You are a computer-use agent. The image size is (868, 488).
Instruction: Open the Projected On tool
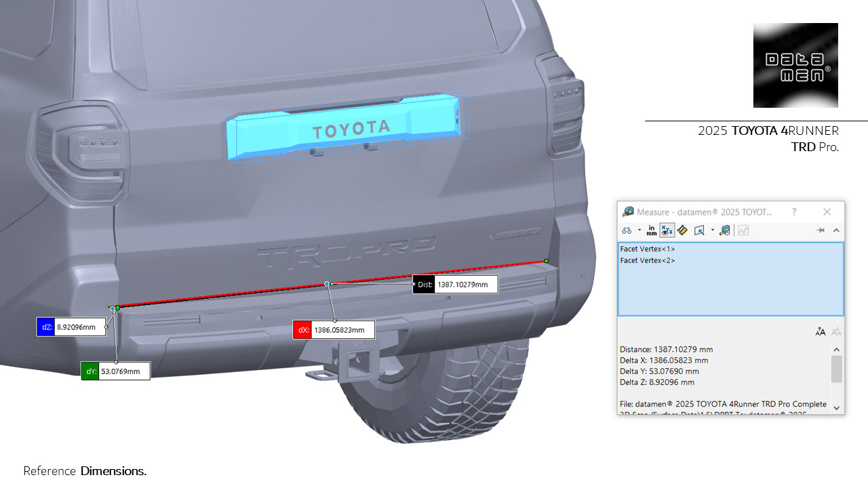tap(700, 230)
